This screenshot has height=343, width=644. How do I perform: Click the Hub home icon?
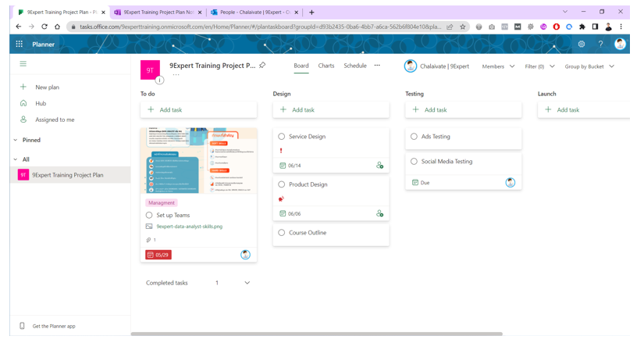pyautogui.click(x=23, y=103)
